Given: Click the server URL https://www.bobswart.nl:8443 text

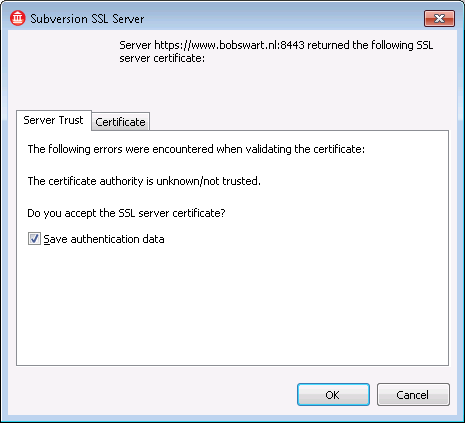Looking at the screenshot, I should (229, 45).
